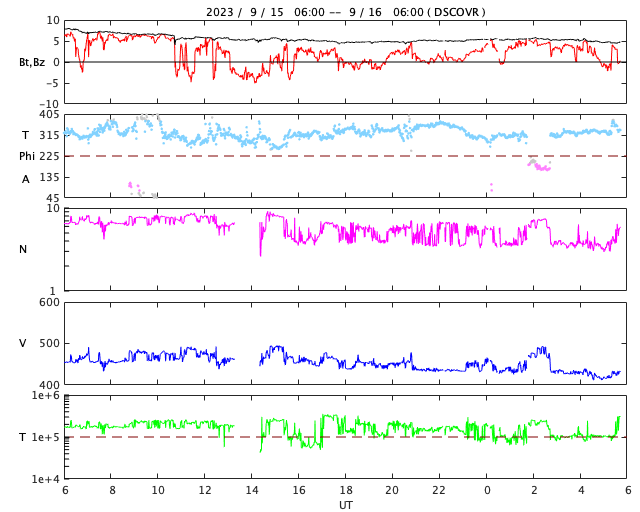
Task: Click the '20' hour tick on UT axis
Action: point(392,490)
